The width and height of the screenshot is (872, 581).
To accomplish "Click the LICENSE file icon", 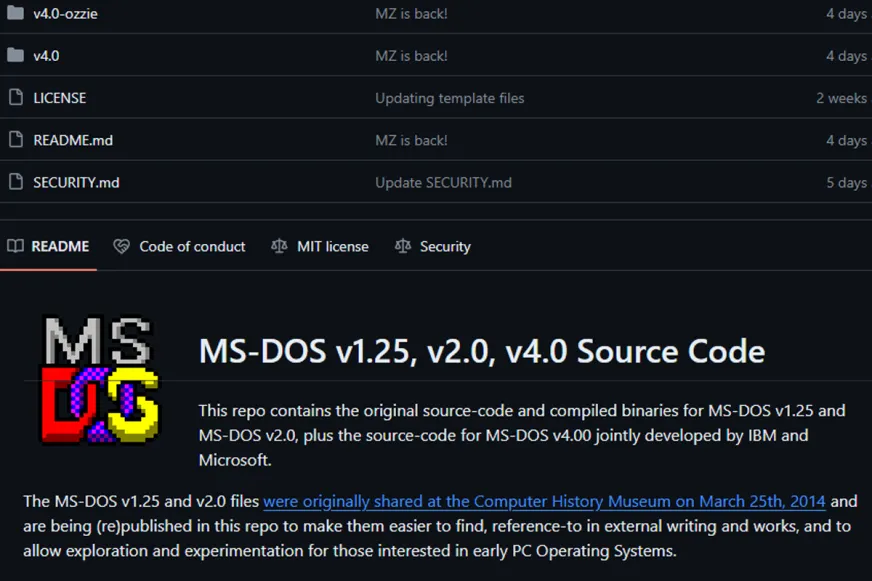I will pyautogui.click(x=16, y=97).
